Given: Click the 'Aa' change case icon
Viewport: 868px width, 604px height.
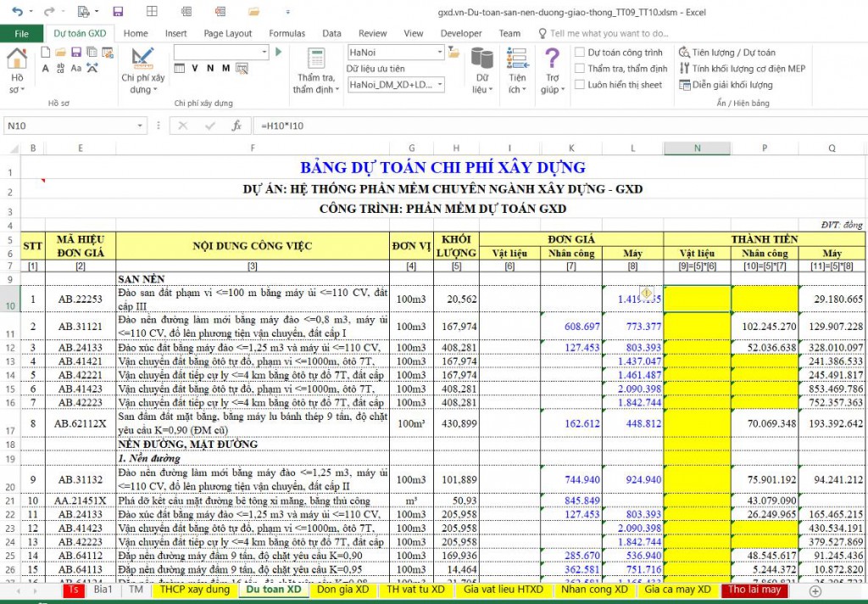Looking at the screenshot, I should click(x=76, y=68).
